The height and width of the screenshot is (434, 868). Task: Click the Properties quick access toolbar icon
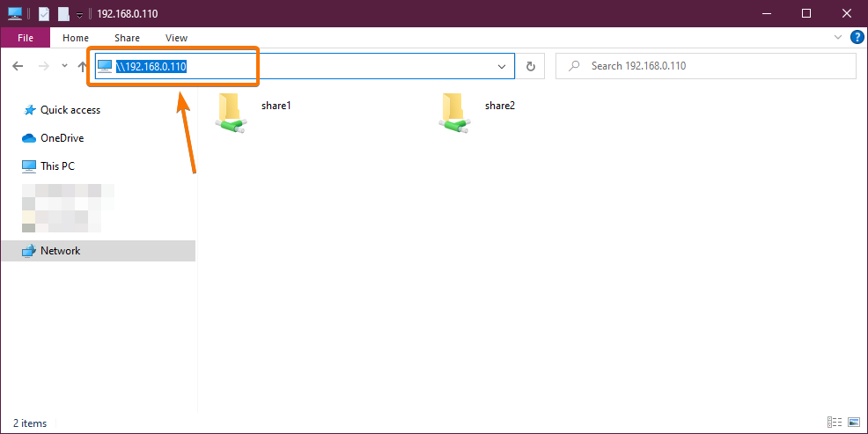44,14
